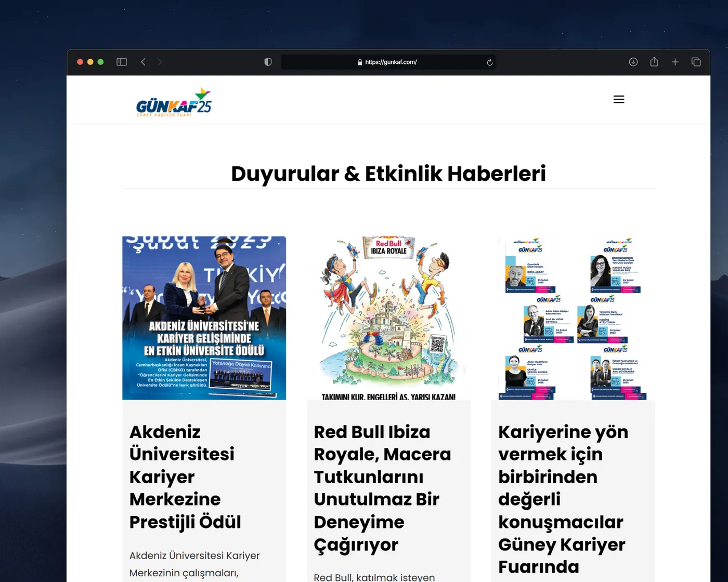The width and height of the screenshot is (728, 582).
Task: Click excerpt 'Red Bull, katılmak isteyen'
Action: point(374,577)
